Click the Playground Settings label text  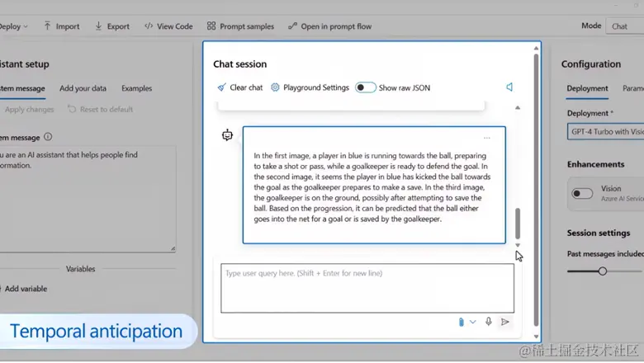(316, 87)
